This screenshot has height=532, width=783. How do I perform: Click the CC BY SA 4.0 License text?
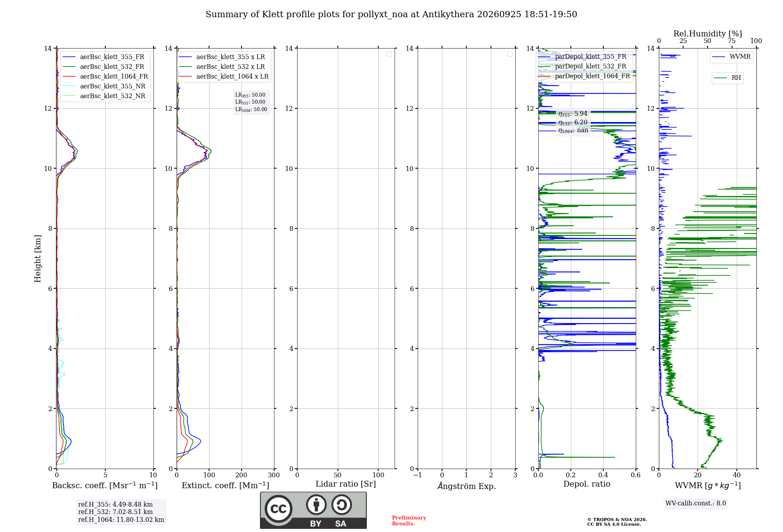point(614,525)
